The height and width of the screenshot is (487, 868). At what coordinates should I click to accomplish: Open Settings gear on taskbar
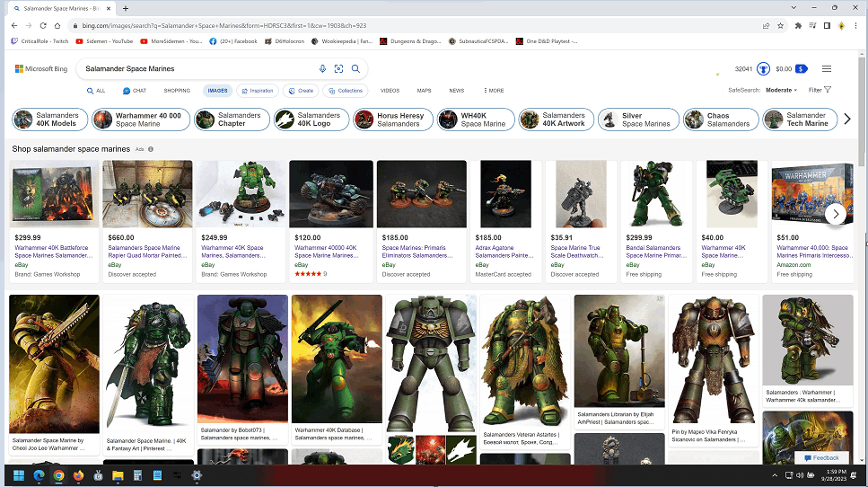click(x=197, y=475)
